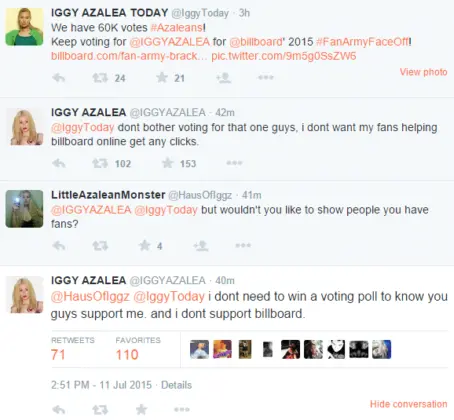Reply to LittleAzaleanMonster's tweet
454x420 pixels.
(x=59, y=246)
